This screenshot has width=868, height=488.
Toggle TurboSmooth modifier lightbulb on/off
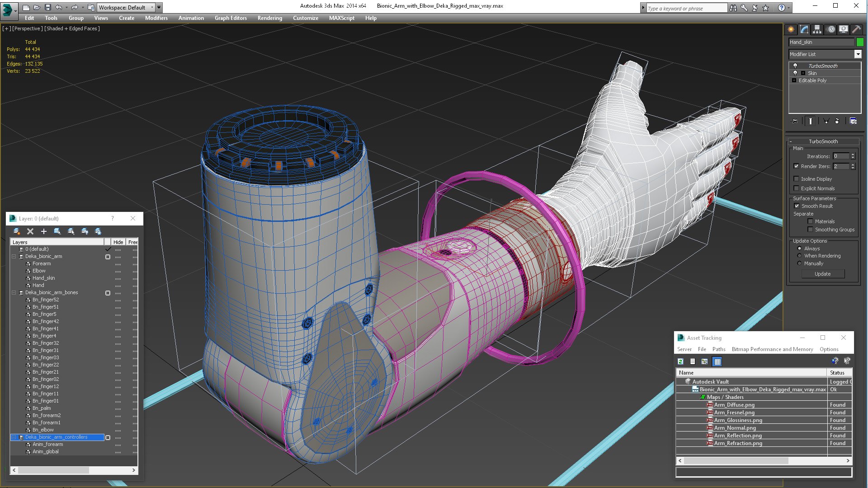(x=795, y=66)
